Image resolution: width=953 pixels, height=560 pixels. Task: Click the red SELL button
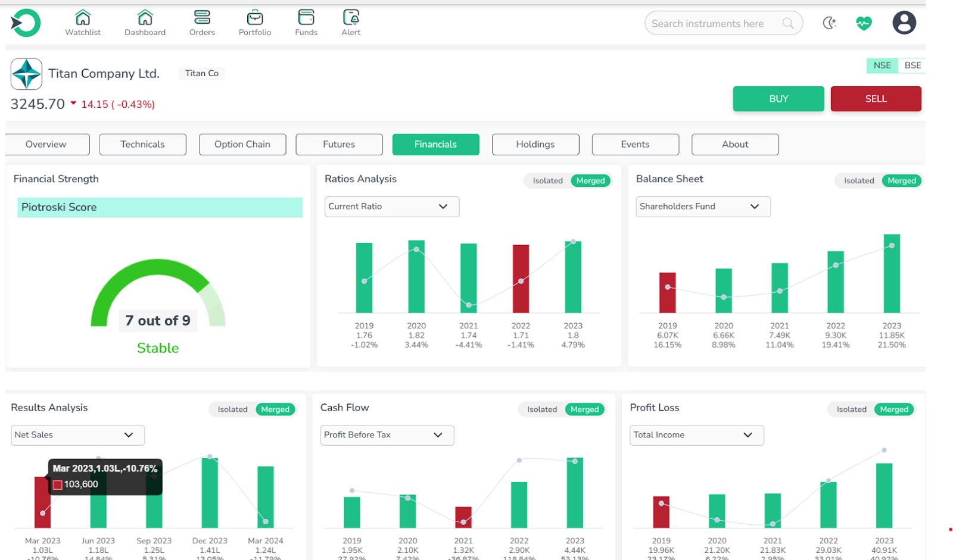876,99
